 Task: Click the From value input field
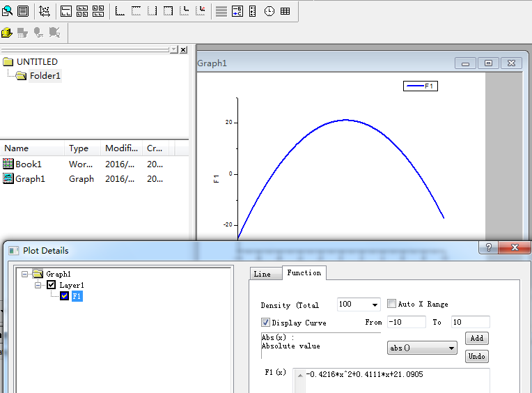point(406,322)
